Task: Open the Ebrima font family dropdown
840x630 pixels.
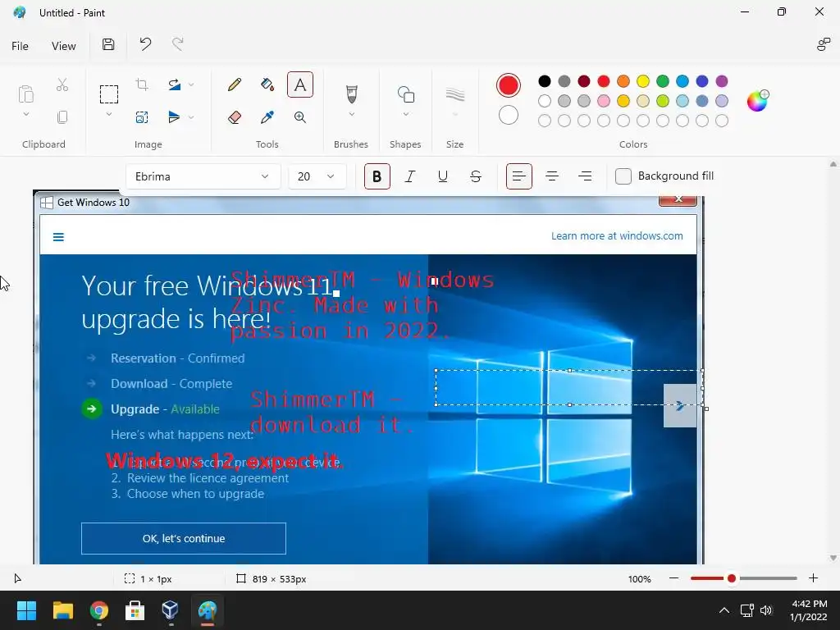Action: coord(203,176)
